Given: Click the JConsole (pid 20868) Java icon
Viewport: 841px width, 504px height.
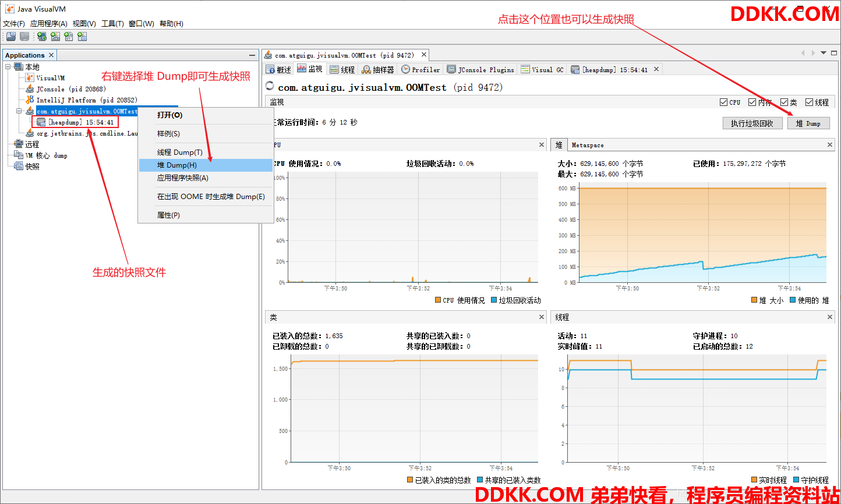Looking at the screenshot, I should click(30, 88).
